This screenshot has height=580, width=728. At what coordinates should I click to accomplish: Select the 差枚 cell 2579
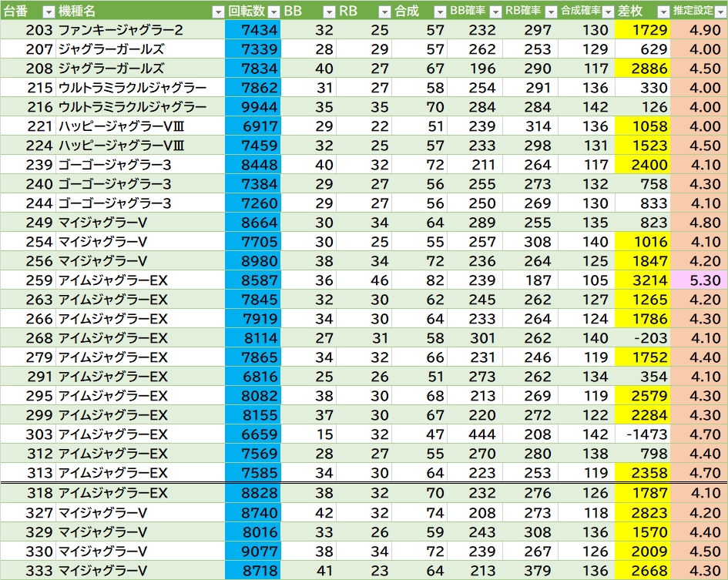[x=642, y=396]
